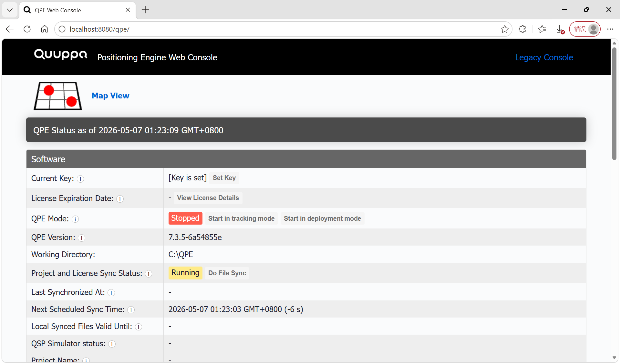Select the QPE Web Console browser tab
The height and width of the screenshot is (364, 620).
click(78, 10)
